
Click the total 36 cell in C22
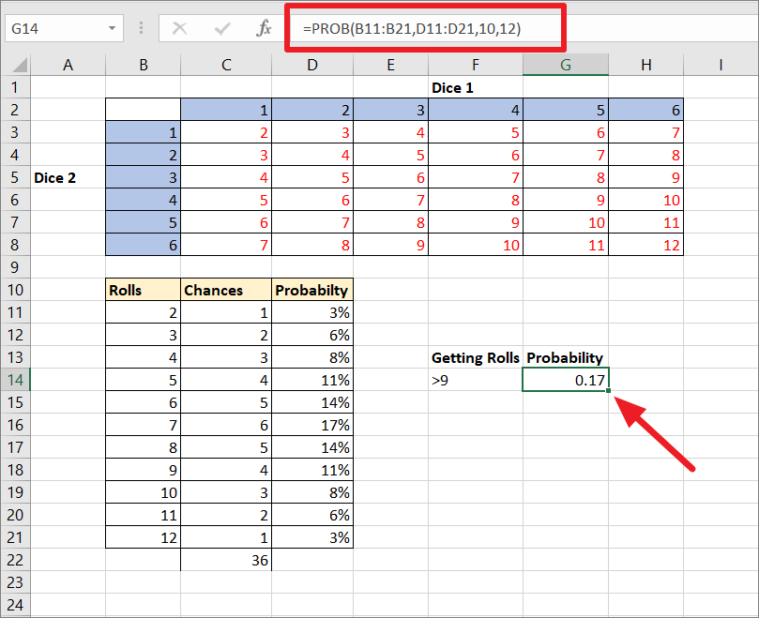point(226,560)
